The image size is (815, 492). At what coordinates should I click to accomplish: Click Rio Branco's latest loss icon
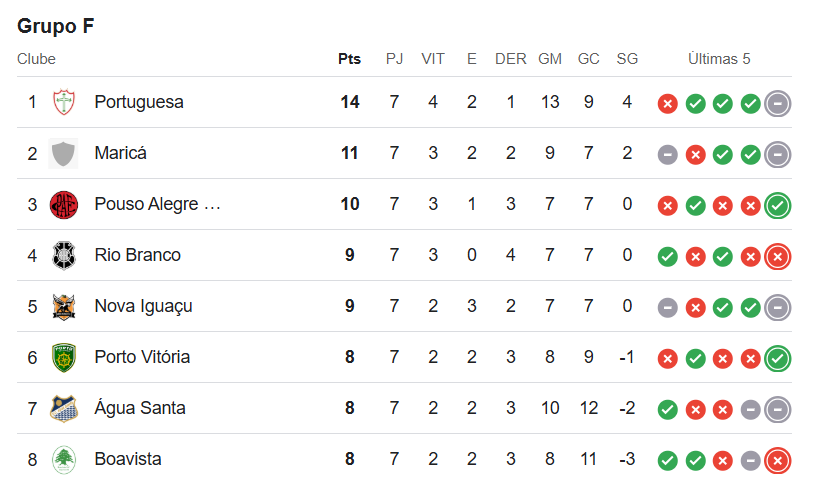(778, 256)
